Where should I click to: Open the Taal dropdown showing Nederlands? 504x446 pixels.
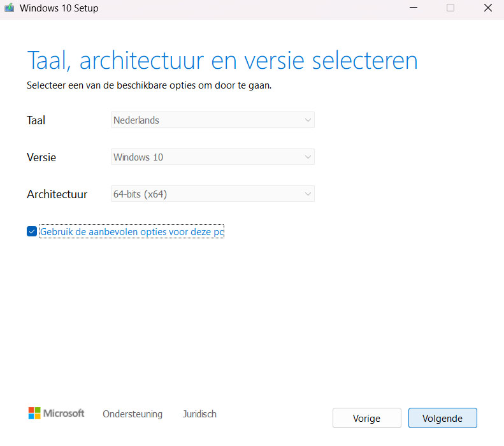[x=212, y=120]
